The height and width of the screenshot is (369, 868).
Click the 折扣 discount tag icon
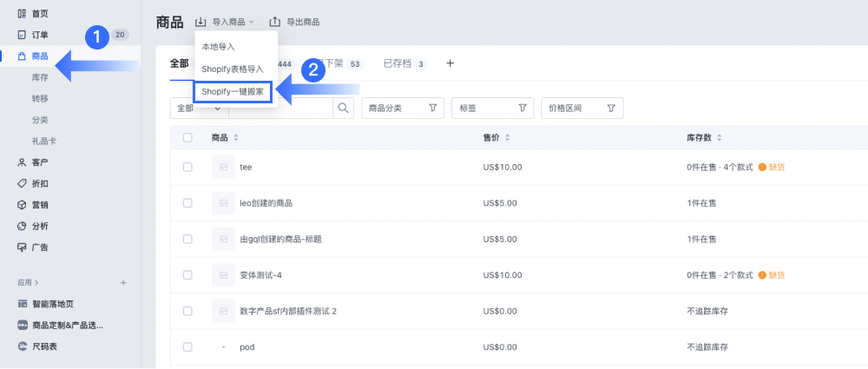click(22, 183)
